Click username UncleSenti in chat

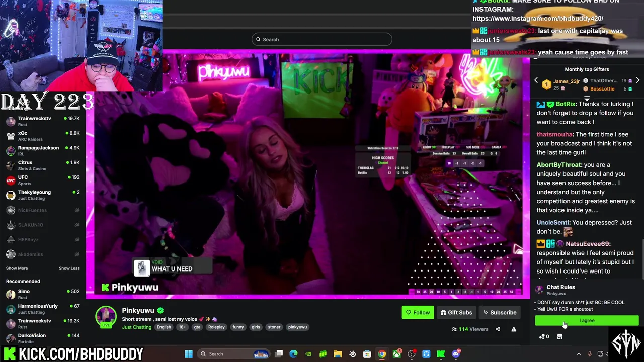[552, 223]
